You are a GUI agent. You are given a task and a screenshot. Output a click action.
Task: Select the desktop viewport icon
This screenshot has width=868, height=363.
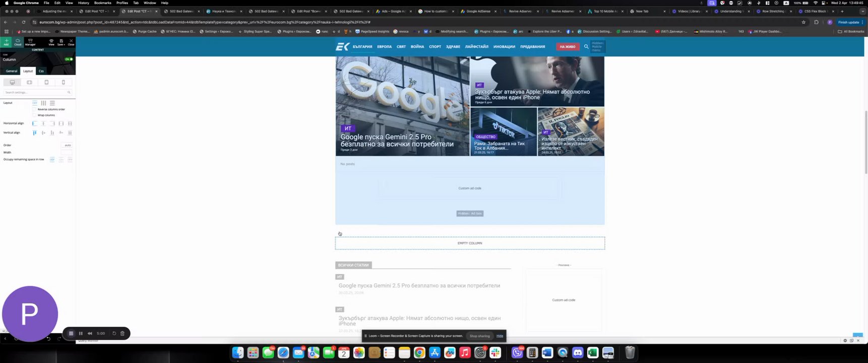[12, 82]
